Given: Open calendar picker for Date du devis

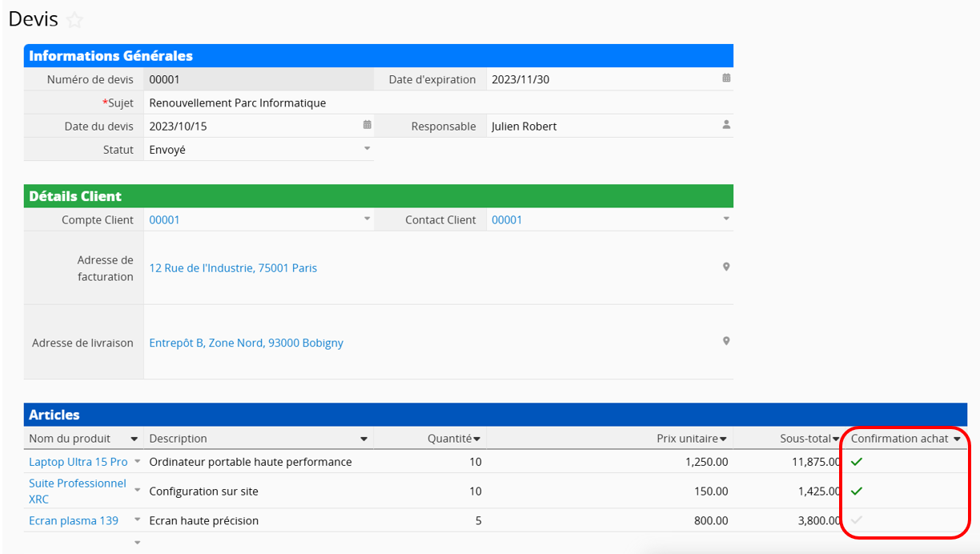Looking at the screenshot, I should pos(367,125).
